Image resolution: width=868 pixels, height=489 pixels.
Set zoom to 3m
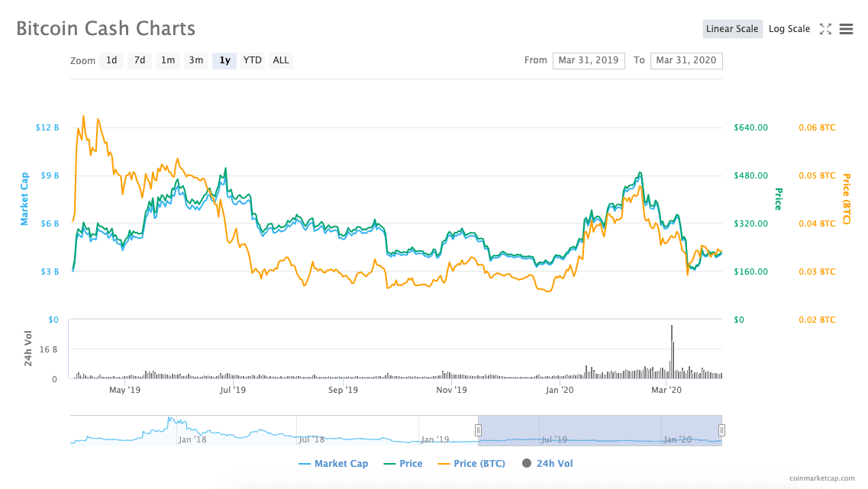196,60
